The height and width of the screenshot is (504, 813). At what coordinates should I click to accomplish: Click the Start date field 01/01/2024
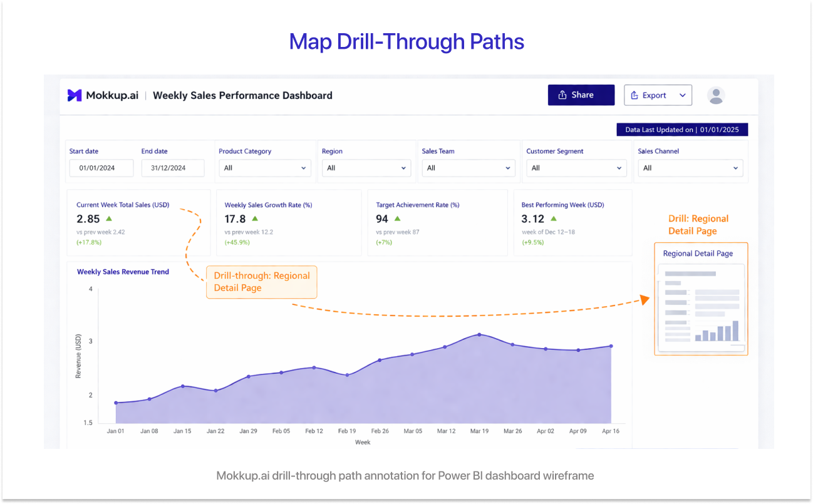tap(101, 168)
